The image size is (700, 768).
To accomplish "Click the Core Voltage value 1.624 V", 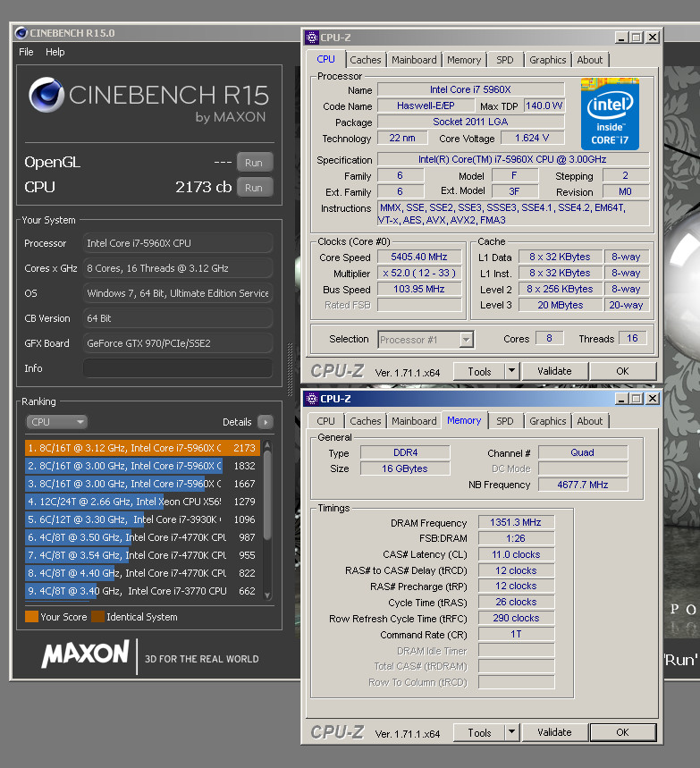I will click(532, 138).
